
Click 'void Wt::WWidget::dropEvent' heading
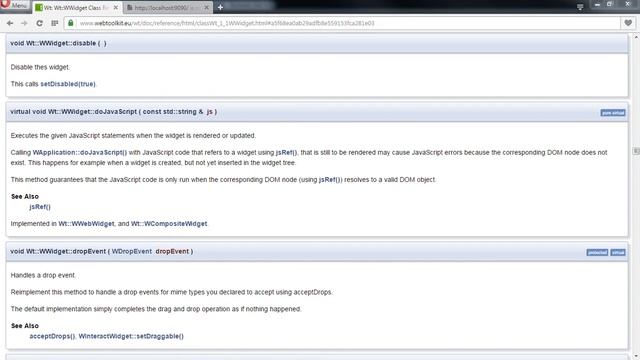tap(102, 251)
